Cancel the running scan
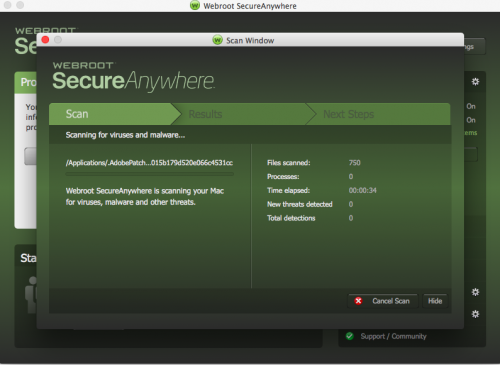 [x=383, y=301]
